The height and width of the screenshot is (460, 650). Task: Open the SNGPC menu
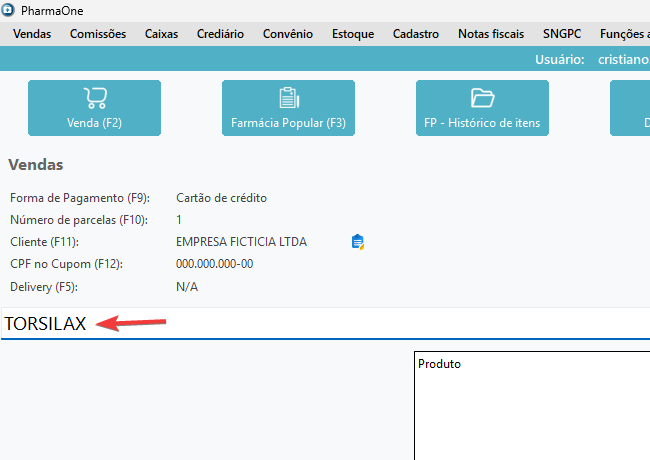point(562,34)
